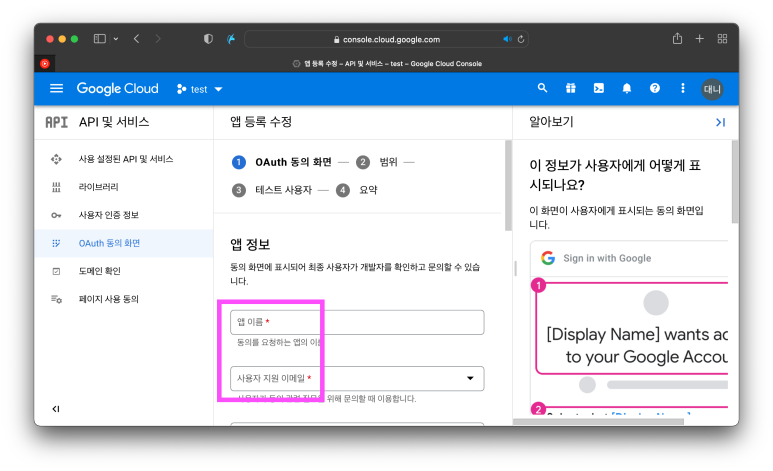Click the main form vertical scrollbar
The image size is (773, 471).
coord(508,186)
